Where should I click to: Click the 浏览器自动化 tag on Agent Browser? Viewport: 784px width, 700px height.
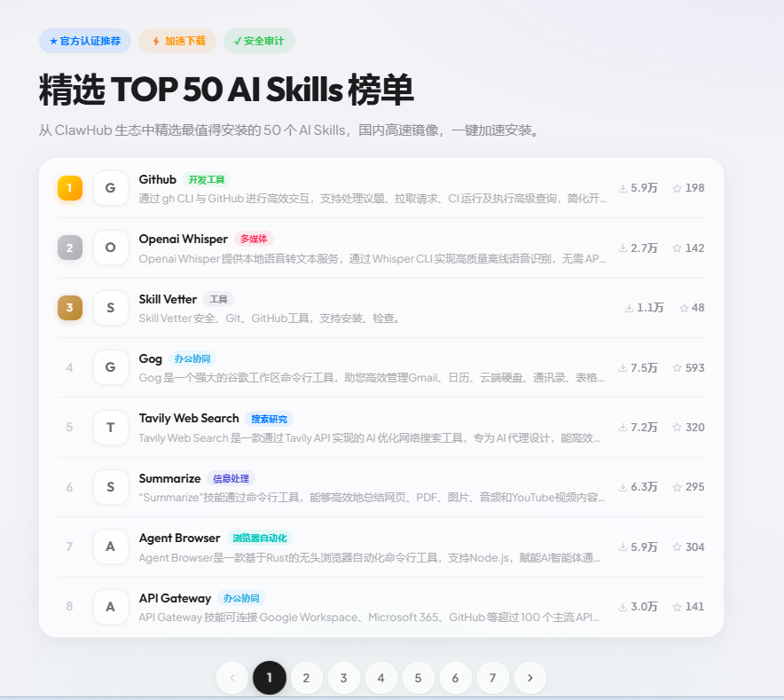pyautogui.click(x=260, y=538)
